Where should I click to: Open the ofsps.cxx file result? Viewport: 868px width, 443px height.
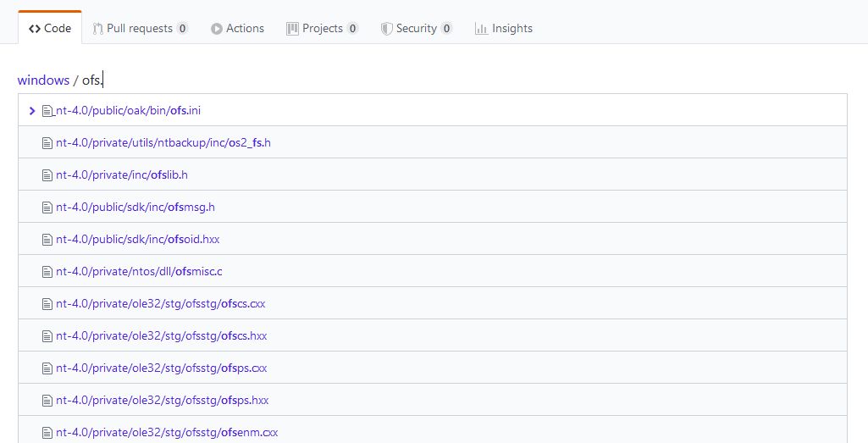tap(161, 368)
